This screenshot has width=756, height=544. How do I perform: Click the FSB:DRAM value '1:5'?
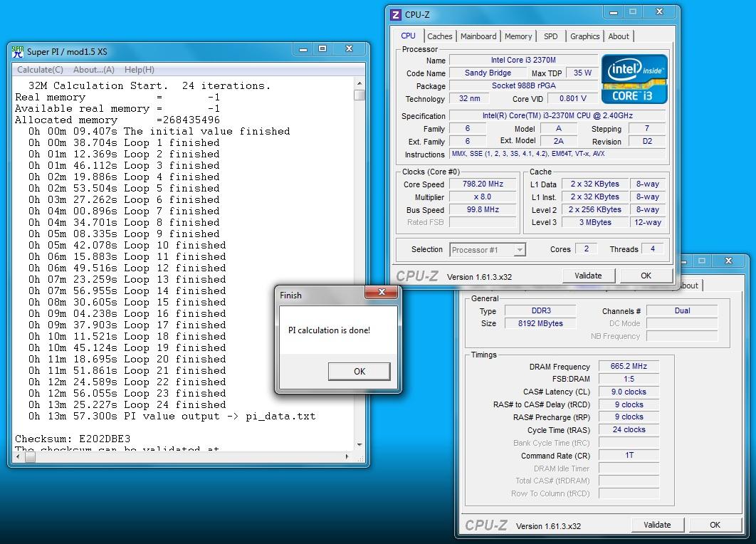click(629, 380)
